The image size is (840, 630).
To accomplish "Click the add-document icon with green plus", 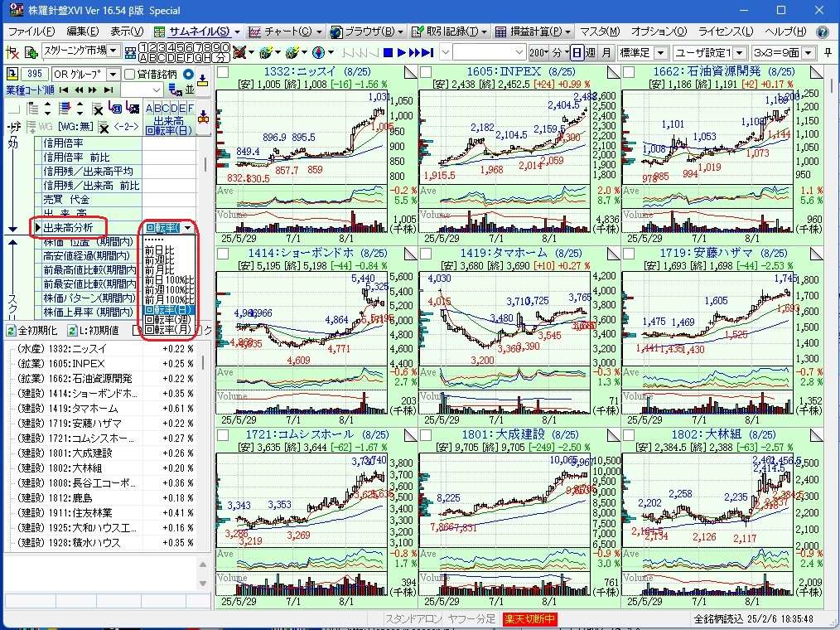I will coord(31,52).
